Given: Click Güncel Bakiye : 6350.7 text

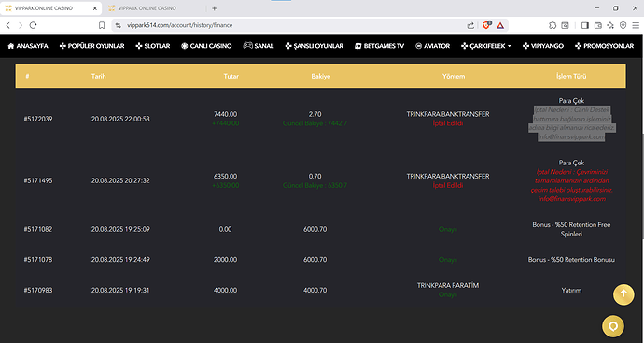Looking at the screenshot, I should pos(315,185).
